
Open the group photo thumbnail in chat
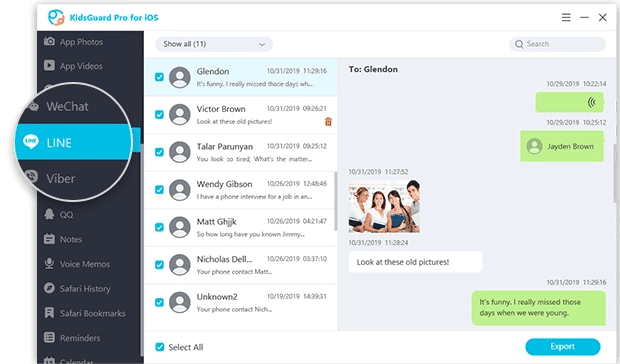pyautogui.click(x=384, y=206)
